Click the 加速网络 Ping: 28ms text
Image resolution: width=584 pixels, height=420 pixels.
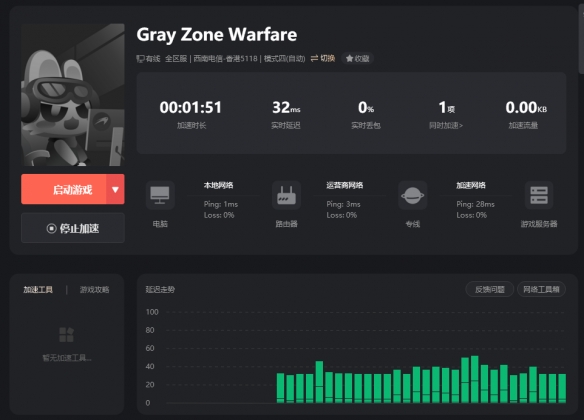(476, 204)
